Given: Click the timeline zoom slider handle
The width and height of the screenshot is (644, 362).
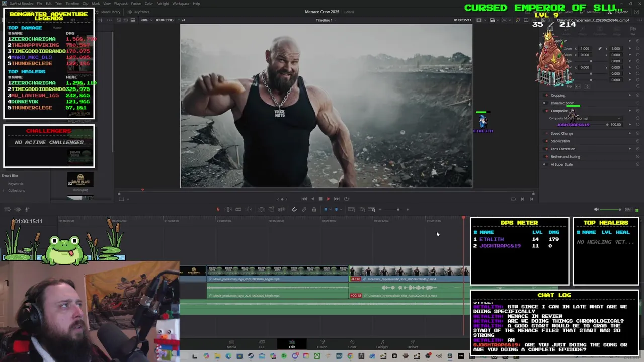Looking at the screenshot, I should 398,209.
